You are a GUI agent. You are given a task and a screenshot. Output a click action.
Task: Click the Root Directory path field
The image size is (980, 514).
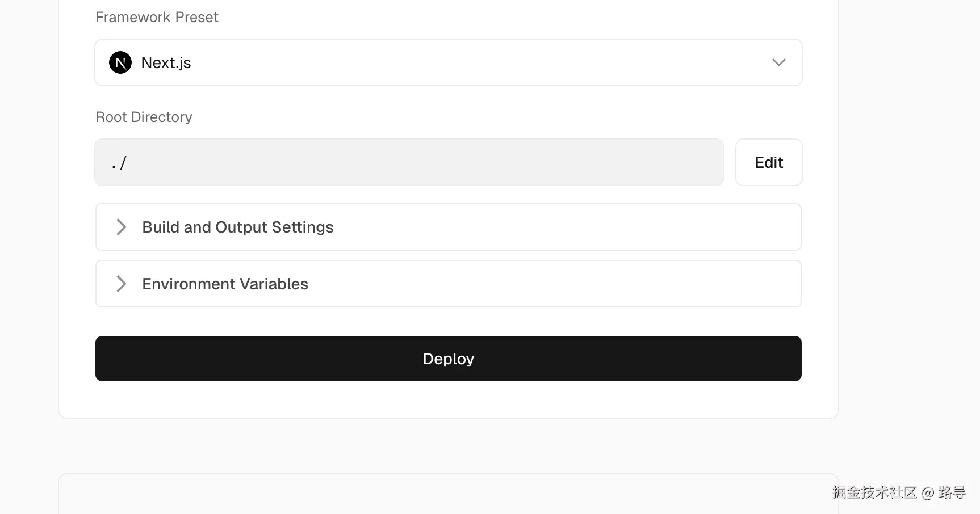(409, 162)
